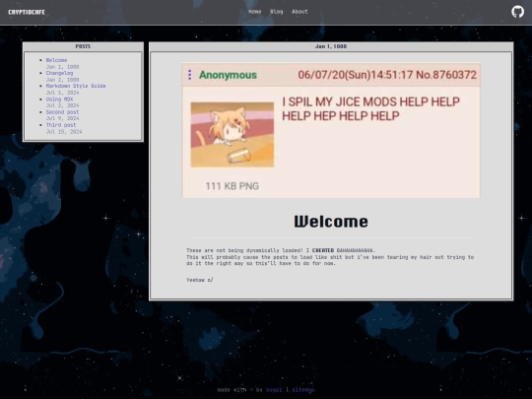Click the Jul 9, 2024 date

point(62,118)
